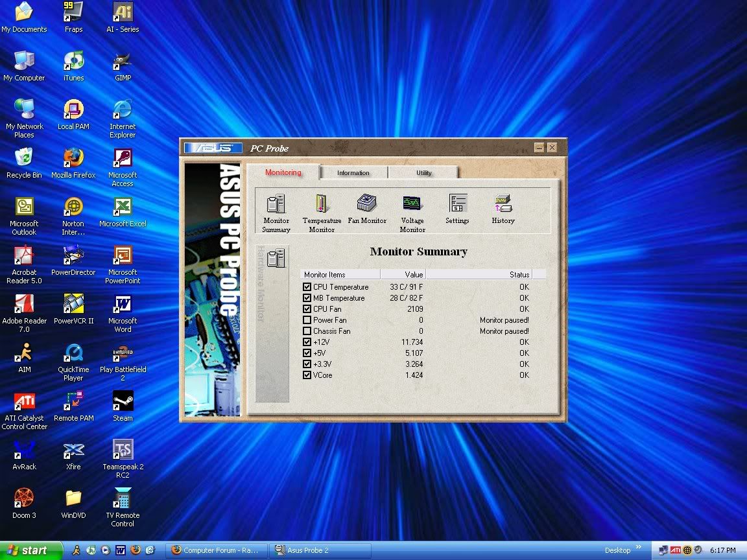Select the Steam desktop icon

pos(123,406)
